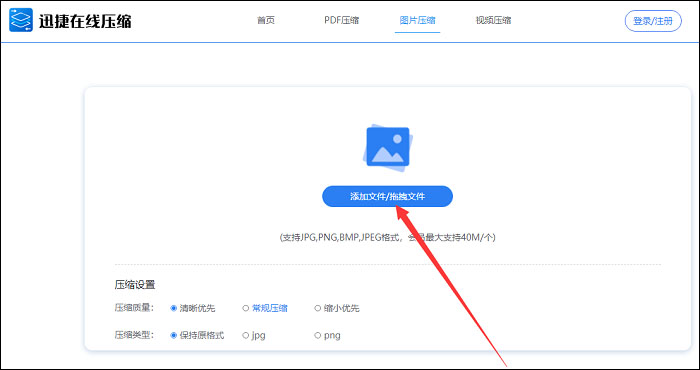Open the 首页 tab
Viewport: 700px width, 370px height.
click(266, 21)
